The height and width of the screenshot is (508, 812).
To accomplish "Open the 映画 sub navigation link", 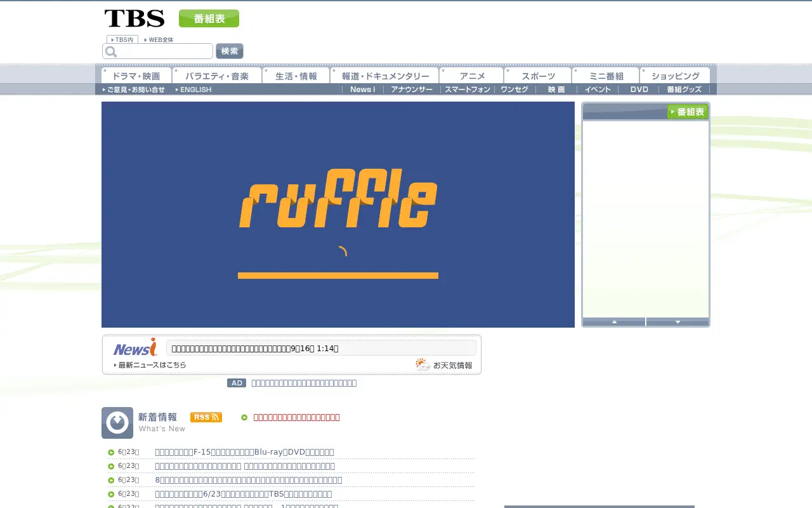I will pos(556,90).
